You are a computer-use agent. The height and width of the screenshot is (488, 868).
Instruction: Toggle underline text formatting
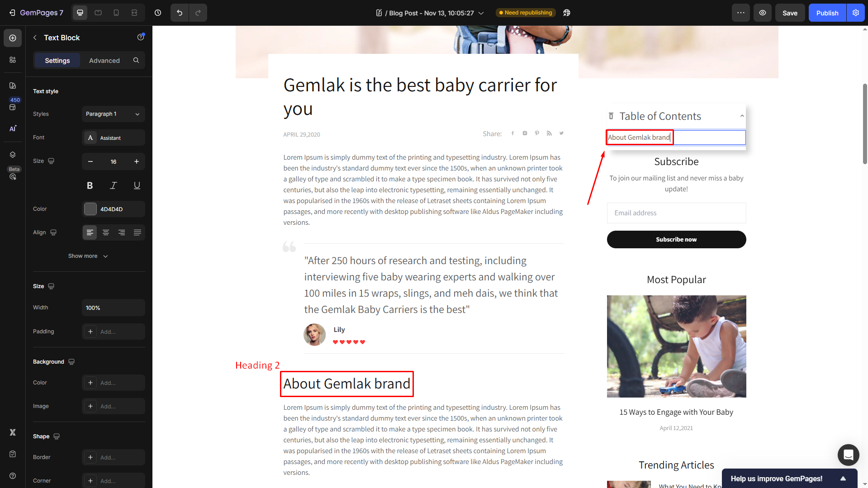point(137,185)
